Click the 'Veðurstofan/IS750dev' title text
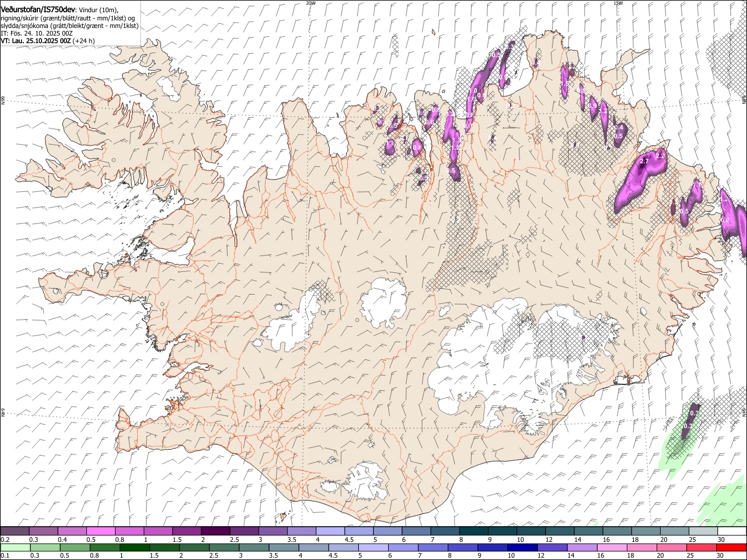747x560 pixels. (x=37, y=10)
